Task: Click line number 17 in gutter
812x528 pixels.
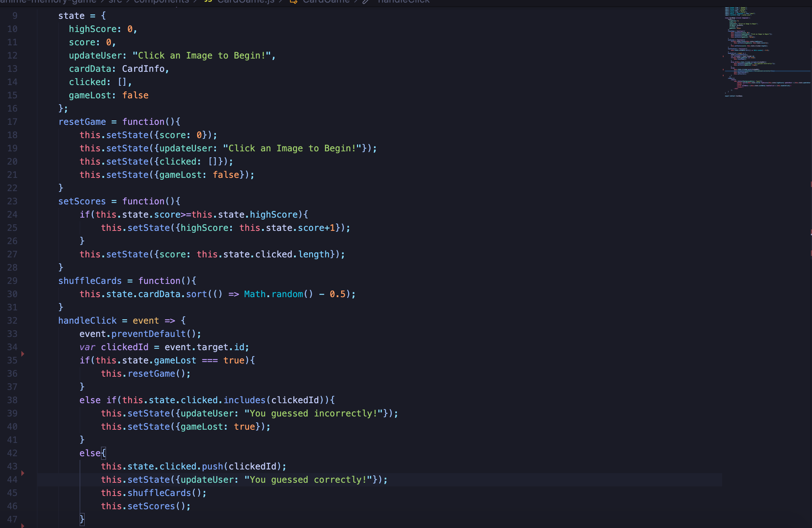Action: pos(13,122)
